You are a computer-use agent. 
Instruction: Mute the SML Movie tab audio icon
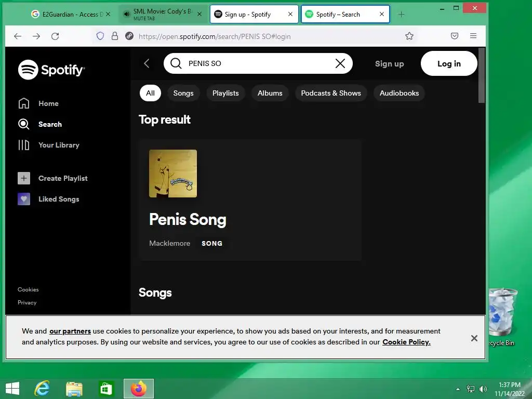coord(127,14)
